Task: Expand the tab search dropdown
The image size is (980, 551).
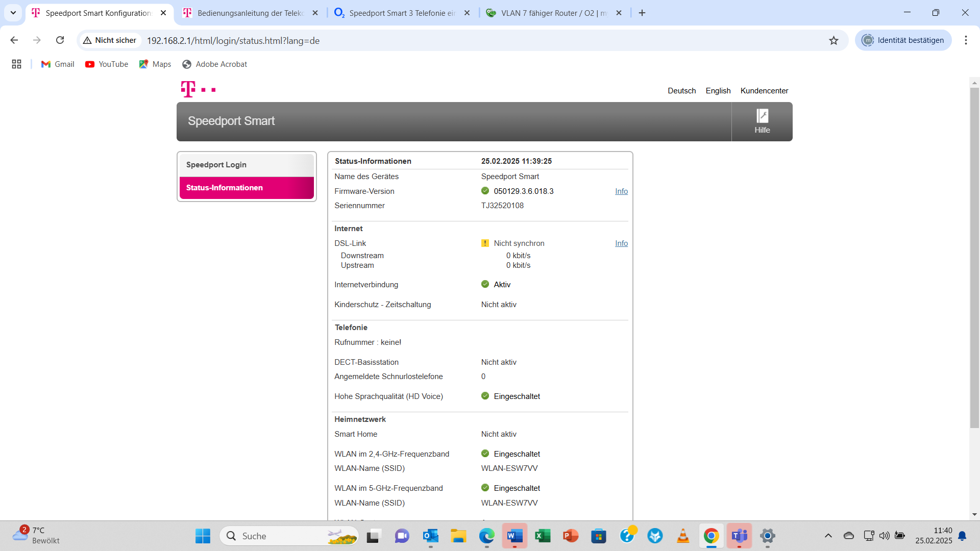Action: click(13, 13)
